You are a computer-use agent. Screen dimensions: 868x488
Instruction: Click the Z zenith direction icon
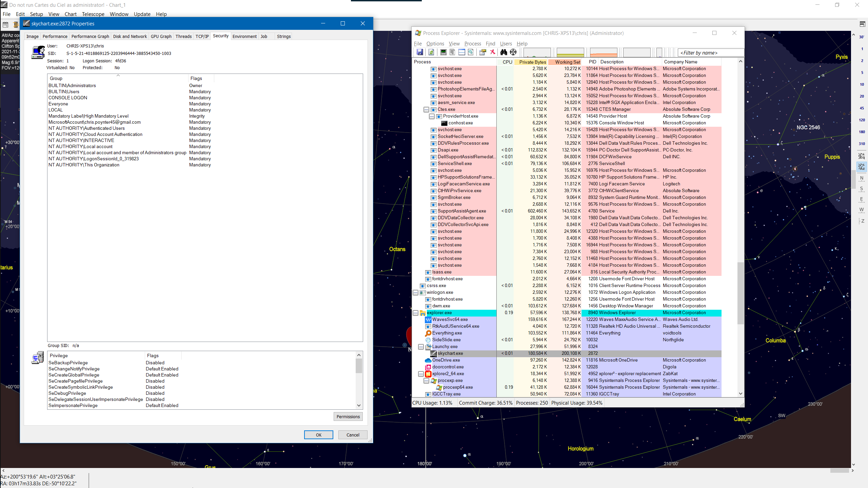[862, 221]
